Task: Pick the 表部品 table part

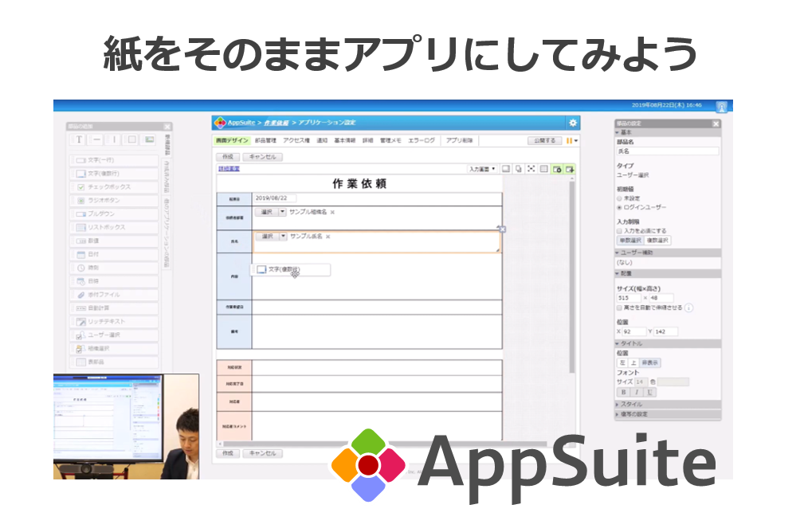Action: [114, 362]
